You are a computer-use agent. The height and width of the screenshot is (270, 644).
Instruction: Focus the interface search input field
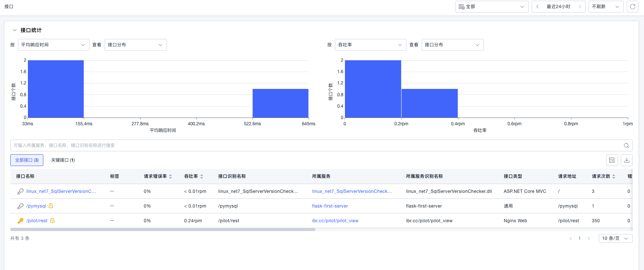(x=316, y=145)
